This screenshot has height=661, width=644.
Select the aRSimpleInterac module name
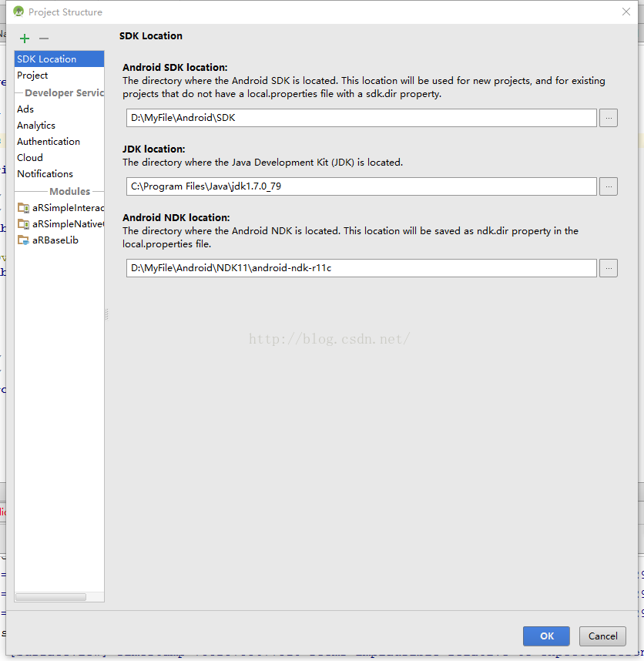68,208
